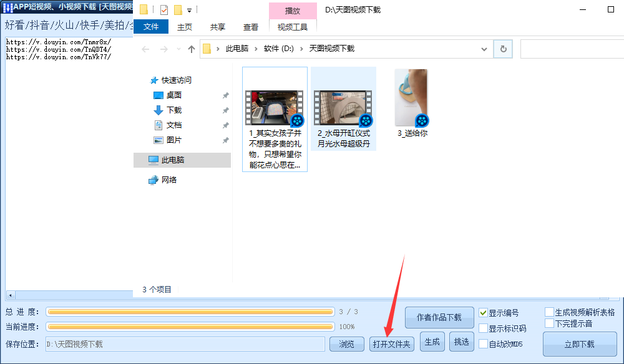Click 软件 (D:) in the address path
The image size is (624, 364).
(278, 49)
